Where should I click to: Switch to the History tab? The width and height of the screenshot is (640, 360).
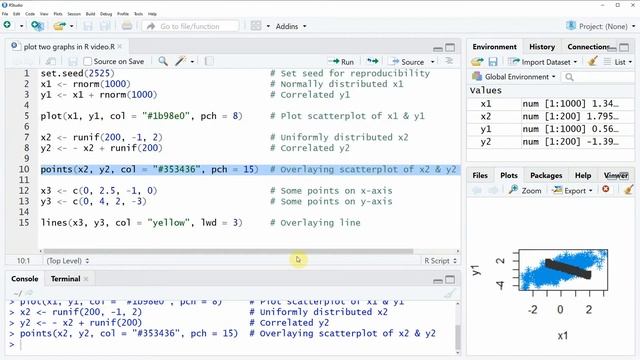(542, 47)
